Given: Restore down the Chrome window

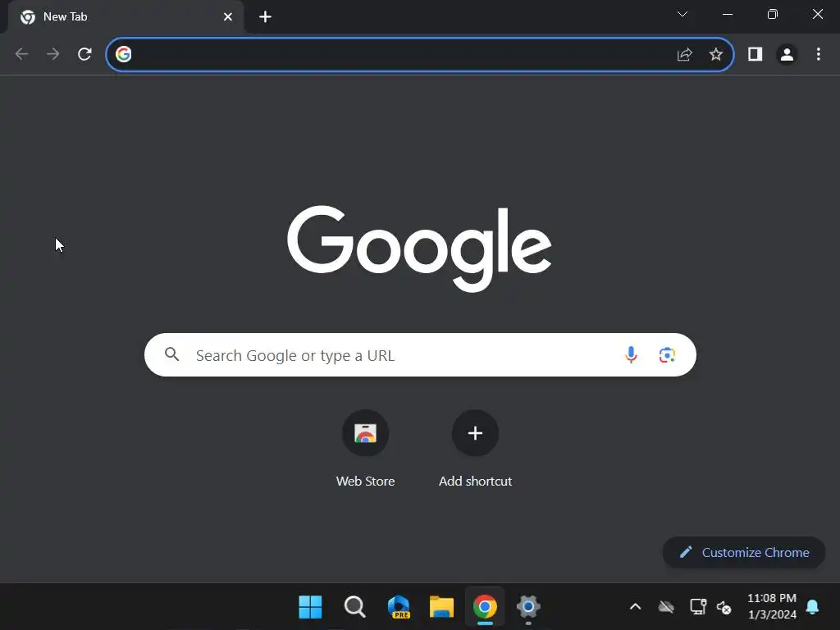Looking at the screenshot, I should click(x=773, y=15).
